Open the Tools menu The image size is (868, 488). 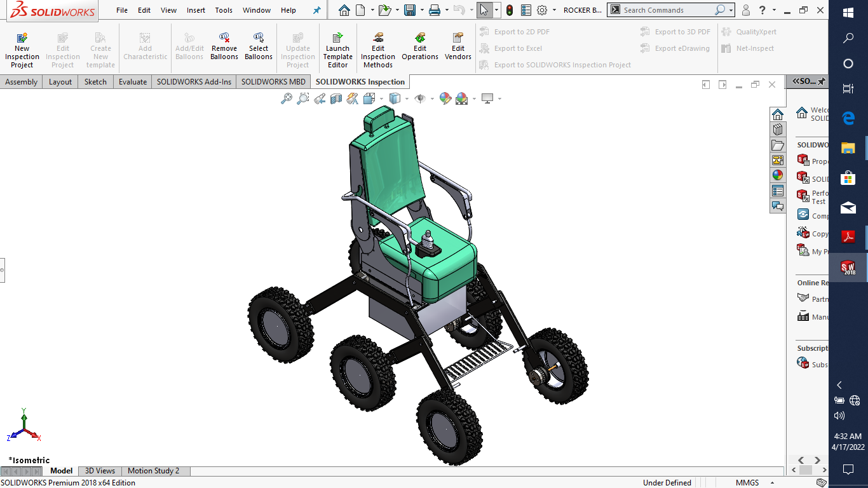[224, 10]
